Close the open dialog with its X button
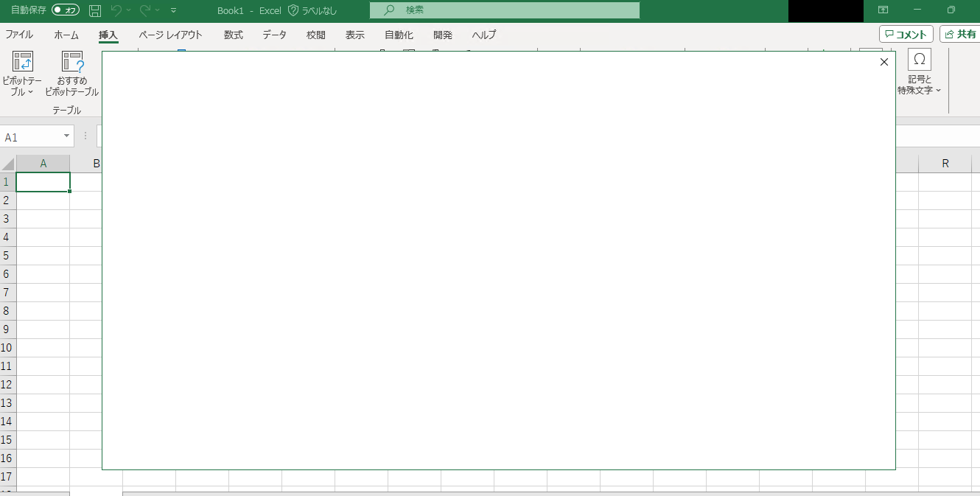 [x=883, y=62]
